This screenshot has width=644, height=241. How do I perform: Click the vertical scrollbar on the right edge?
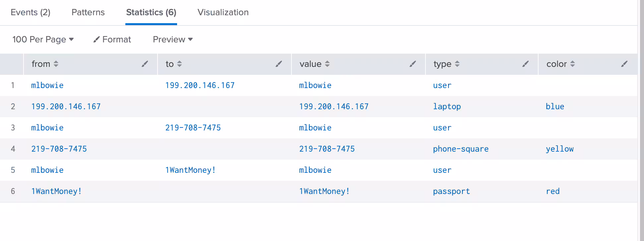tap(640, 120)
